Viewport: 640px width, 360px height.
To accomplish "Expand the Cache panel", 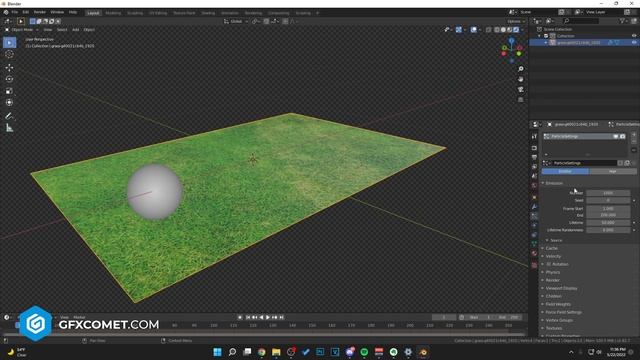I will coord(551,248).
